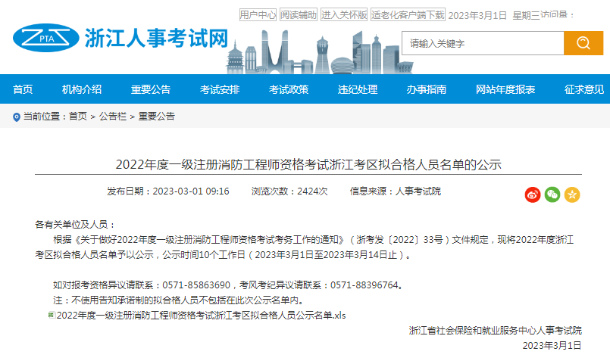
Task: Click the orange search magnifier button
Action: [583, 43]
